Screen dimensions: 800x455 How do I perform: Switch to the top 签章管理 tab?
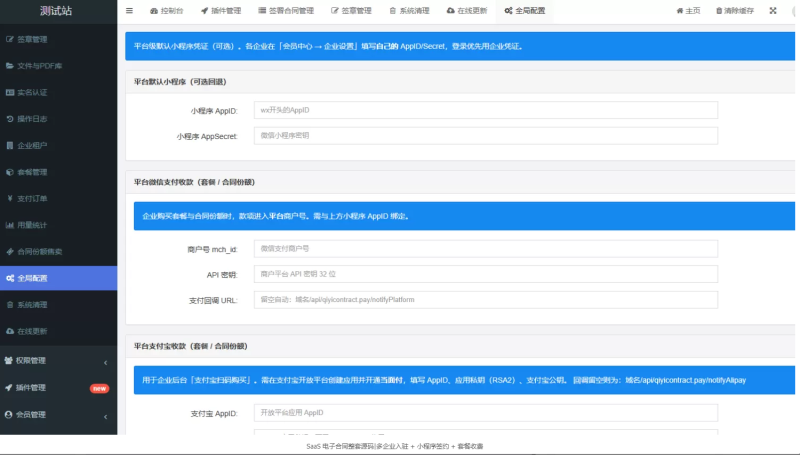[x=351, y=11]
